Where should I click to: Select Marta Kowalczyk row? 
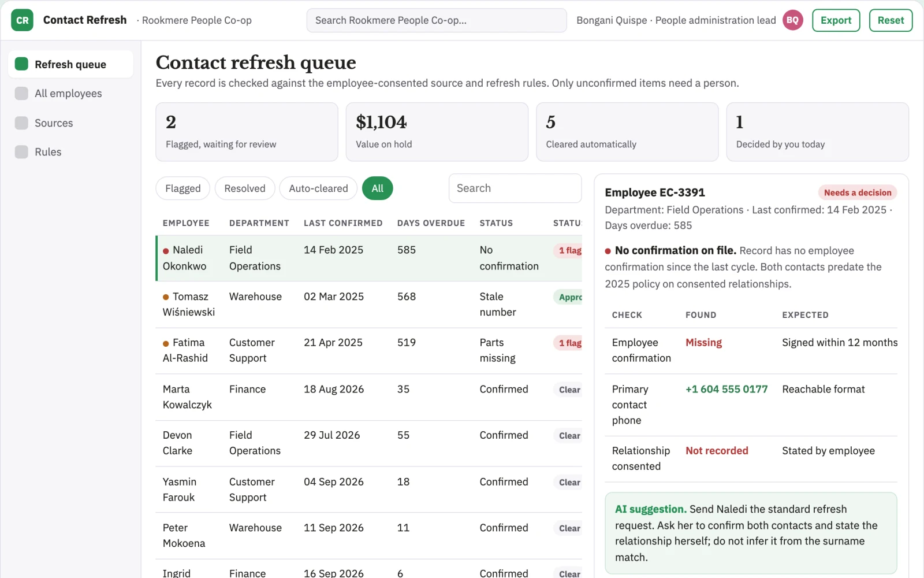point(369,397)
